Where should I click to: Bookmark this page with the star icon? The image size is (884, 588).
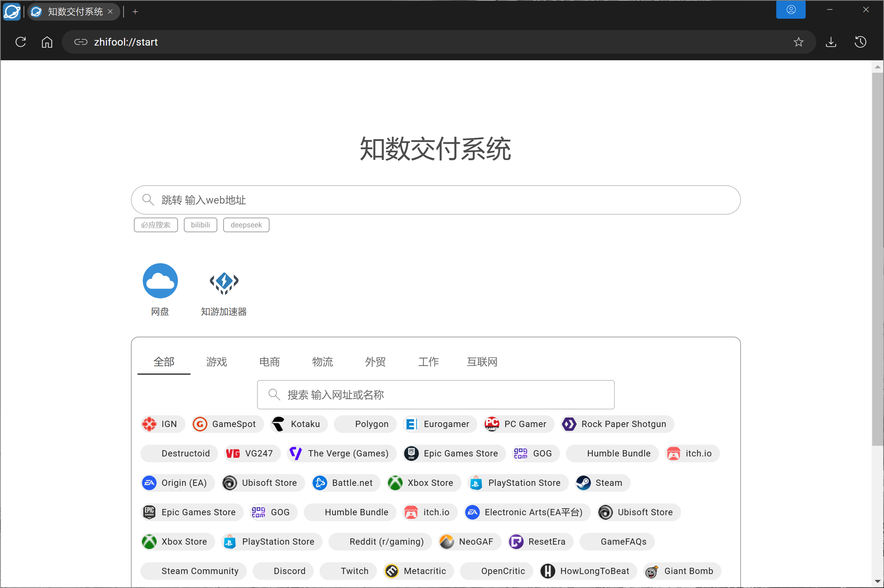798,42
